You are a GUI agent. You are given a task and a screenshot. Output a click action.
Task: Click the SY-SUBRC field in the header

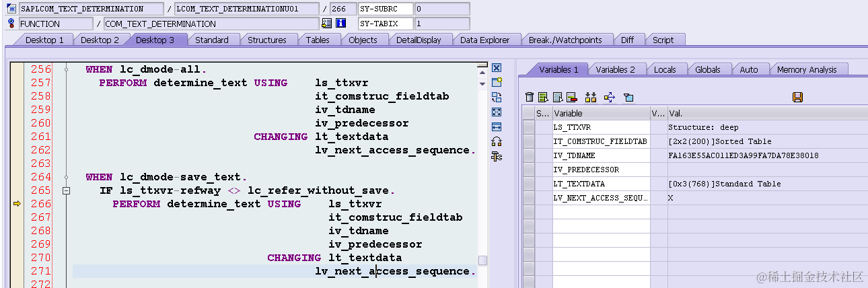coord(386,9)
